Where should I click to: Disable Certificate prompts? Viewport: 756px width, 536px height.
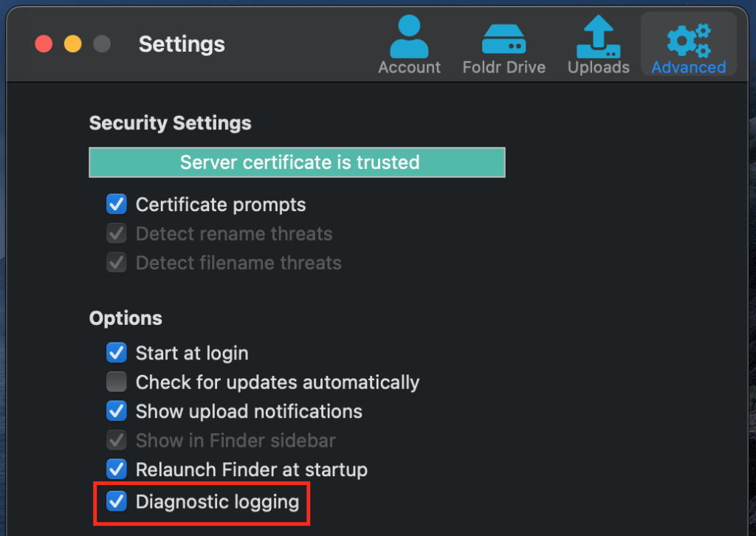tap(116, 204)
